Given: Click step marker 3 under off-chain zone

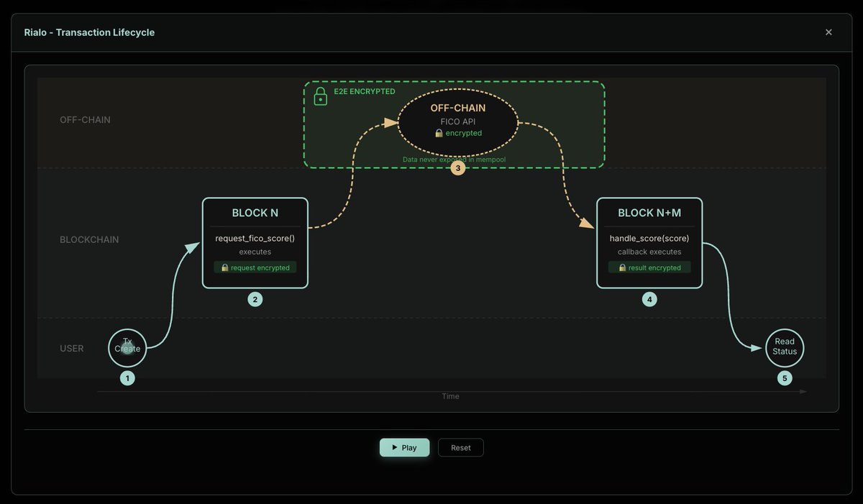Looking at the screenshot, I should (x=458, y=169).
